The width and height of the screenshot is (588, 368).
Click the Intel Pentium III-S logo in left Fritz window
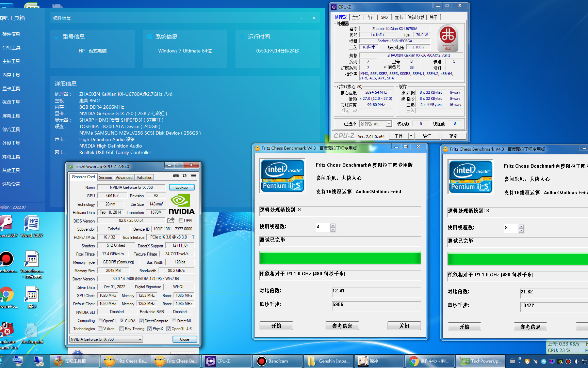[x=282, y=175]
